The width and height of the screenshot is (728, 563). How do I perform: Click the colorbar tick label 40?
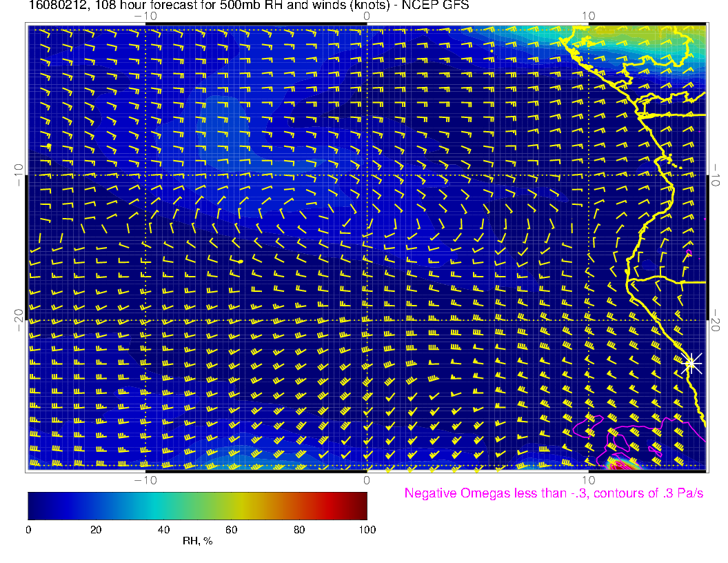163,530
